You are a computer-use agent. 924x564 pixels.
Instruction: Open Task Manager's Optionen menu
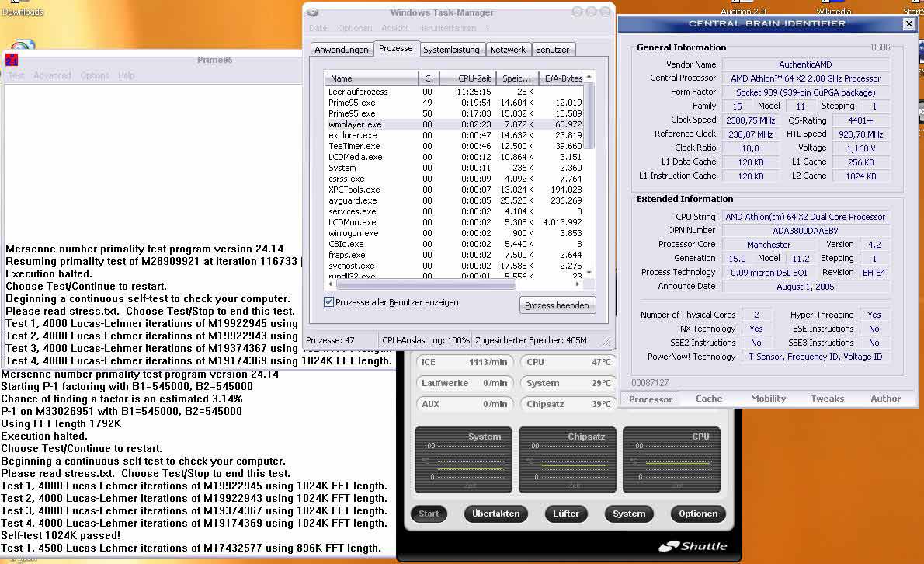[355, 28]
